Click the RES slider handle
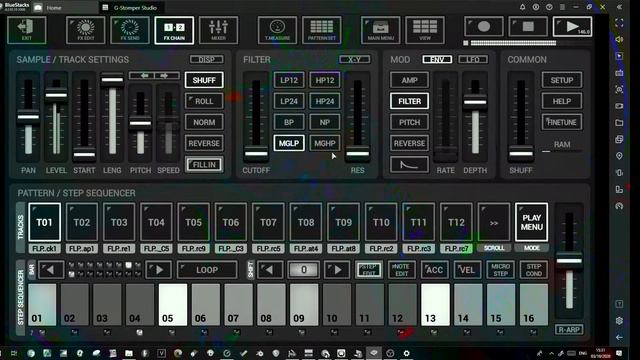 pyautogui.click(x=358, y=154)
